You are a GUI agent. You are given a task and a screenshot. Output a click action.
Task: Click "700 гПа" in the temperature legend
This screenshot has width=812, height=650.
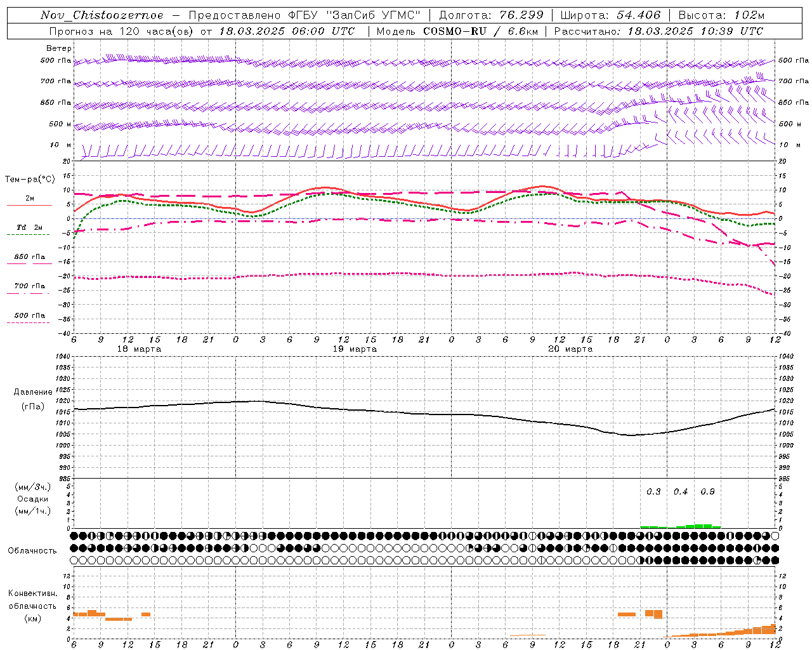(30, 286)
